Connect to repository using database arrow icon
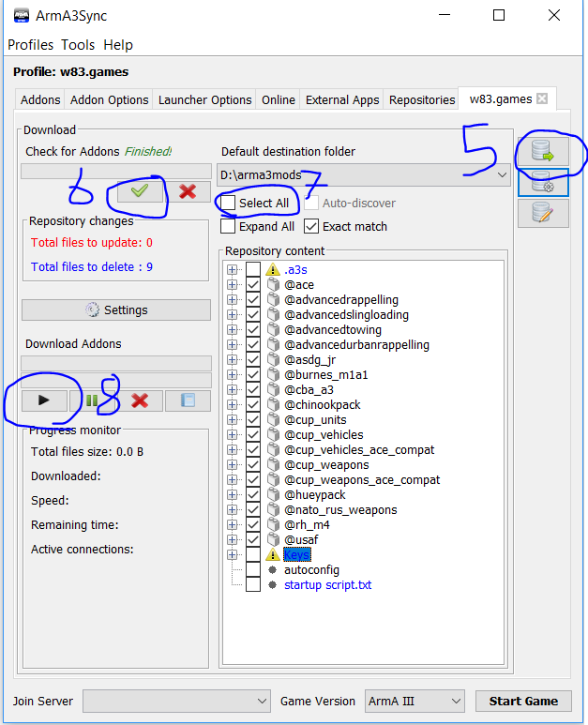 (543, 151)
